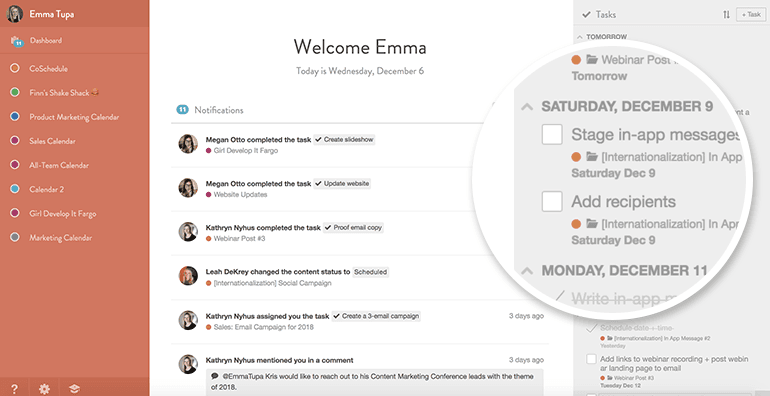
Task: Click the graduation cap learning icon
Action: (74, 389)
